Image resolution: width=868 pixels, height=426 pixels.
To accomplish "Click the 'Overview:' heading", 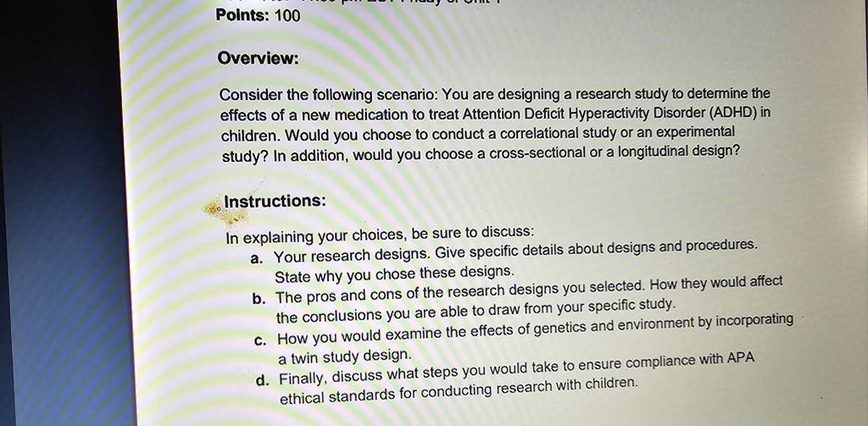I will 258,58.
